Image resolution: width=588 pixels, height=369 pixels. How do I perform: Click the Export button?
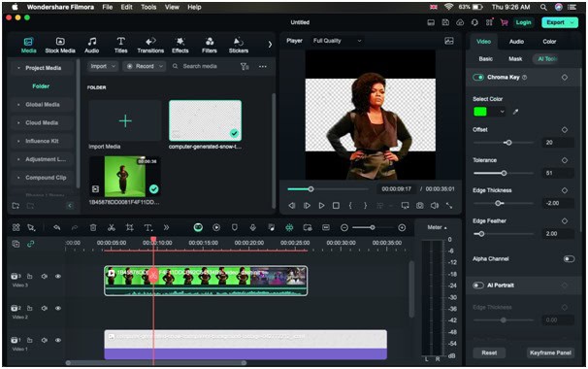[x=559, y=22]
